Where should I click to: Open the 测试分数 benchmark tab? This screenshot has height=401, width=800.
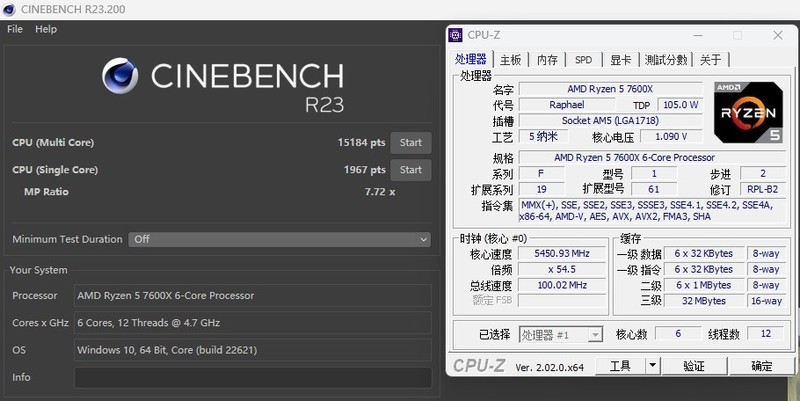(665, 60)
